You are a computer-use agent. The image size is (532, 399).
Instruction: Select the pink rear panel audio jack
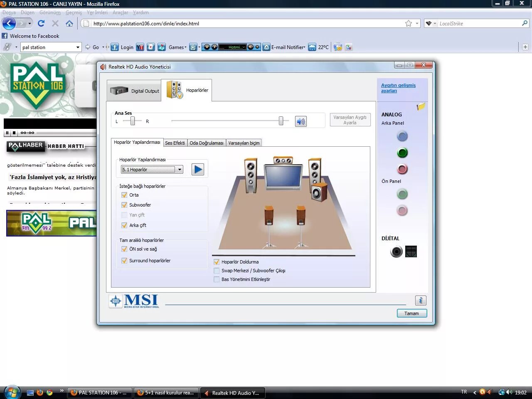(x=402, y=169)
